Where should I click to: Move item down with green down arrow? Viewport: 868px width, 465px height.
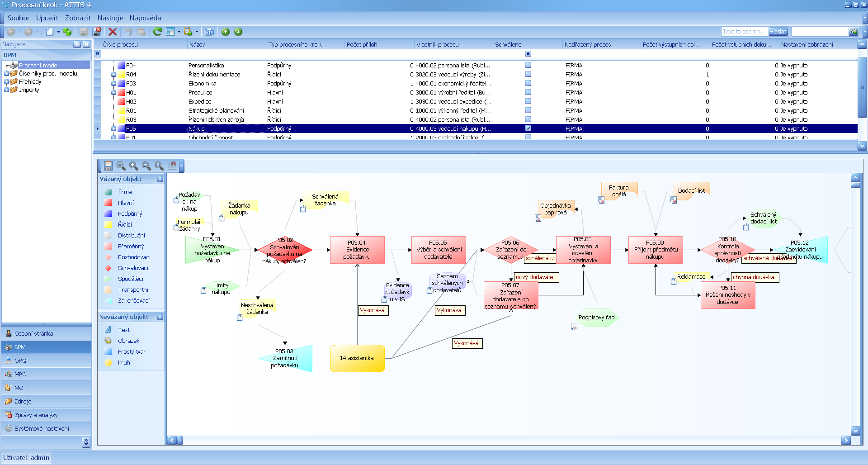coord(238,32)
